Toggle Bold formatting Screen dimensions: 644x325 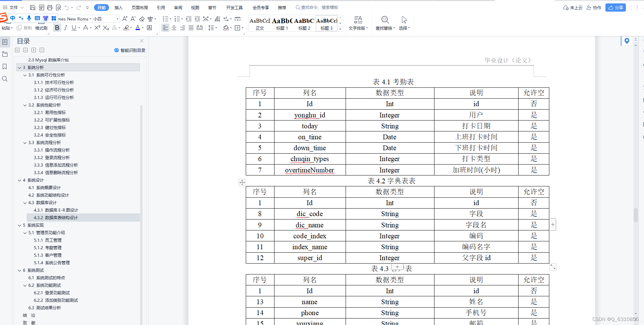pyautogui.click(x=57, y=28)
